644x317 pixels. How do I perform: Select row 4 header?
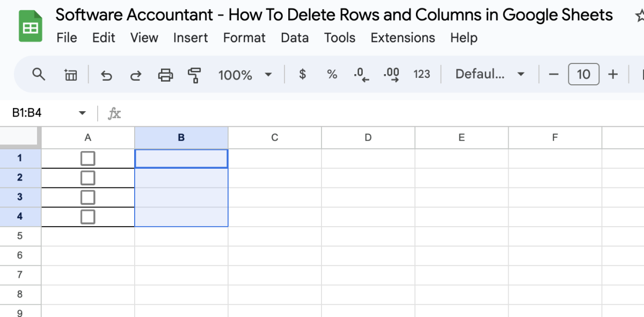click(20, 217)
